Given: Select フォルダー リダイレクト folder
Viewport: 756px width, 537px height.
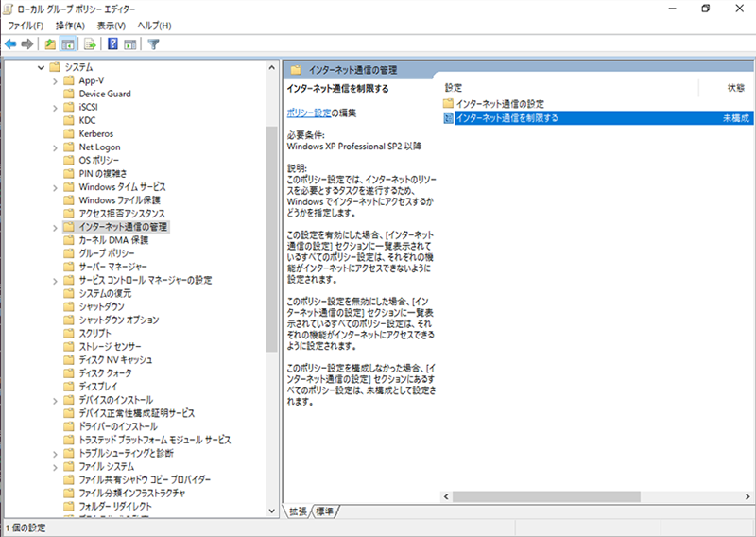Looking at the screenshot, I should pos(115,506).
